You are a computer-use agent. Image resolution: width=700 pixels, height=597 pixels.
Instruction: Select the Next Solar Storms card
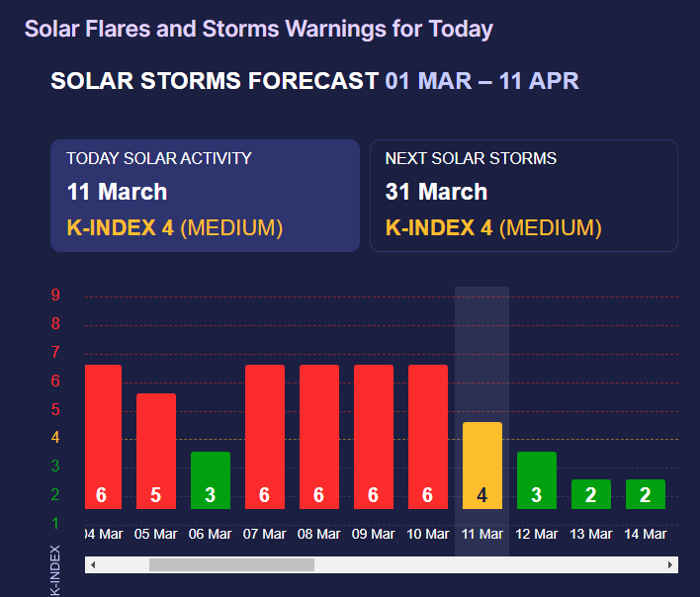[x=523, y=196]
